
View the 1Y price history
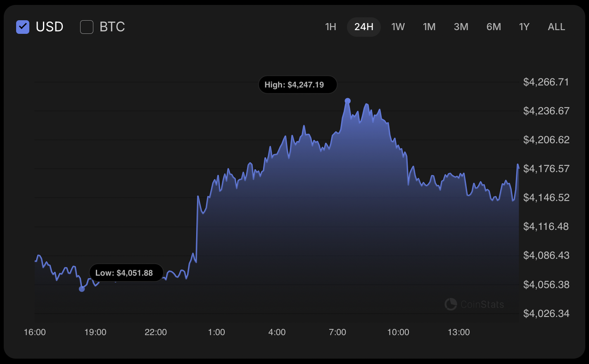(x=524, y=26)
